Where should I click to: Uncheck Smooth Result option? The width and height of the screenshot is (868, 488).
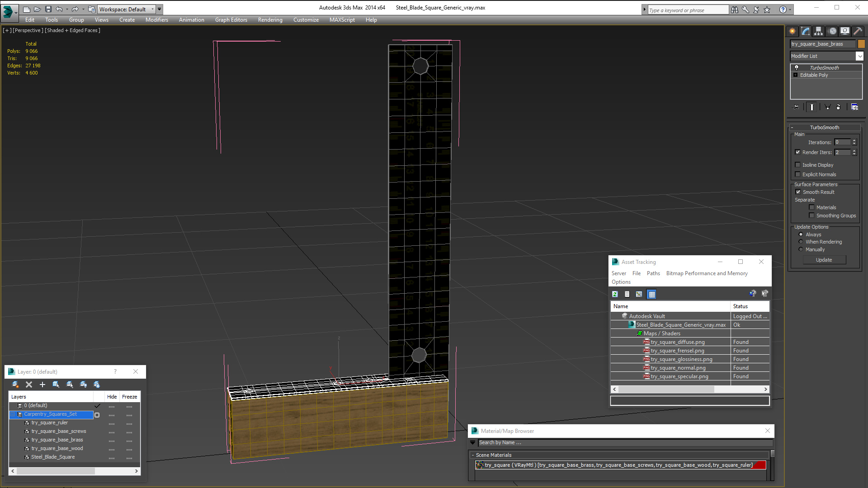798,192
